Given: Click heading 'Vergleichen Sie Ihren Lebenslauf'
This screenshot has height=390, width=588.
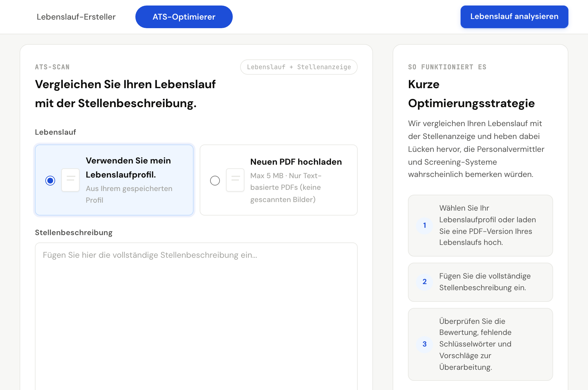Looking at the screenshot, I should click(x=125, y=84).
